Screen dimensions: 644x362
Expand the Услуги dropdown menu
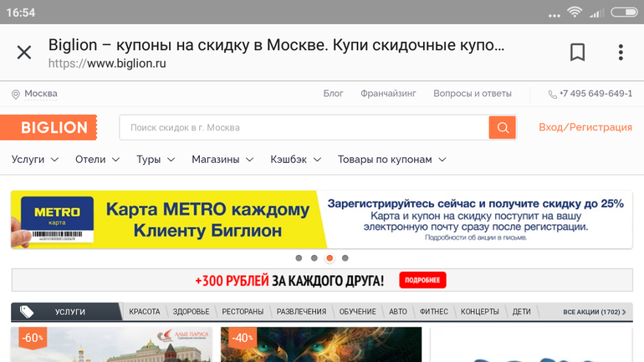(35, 160)
